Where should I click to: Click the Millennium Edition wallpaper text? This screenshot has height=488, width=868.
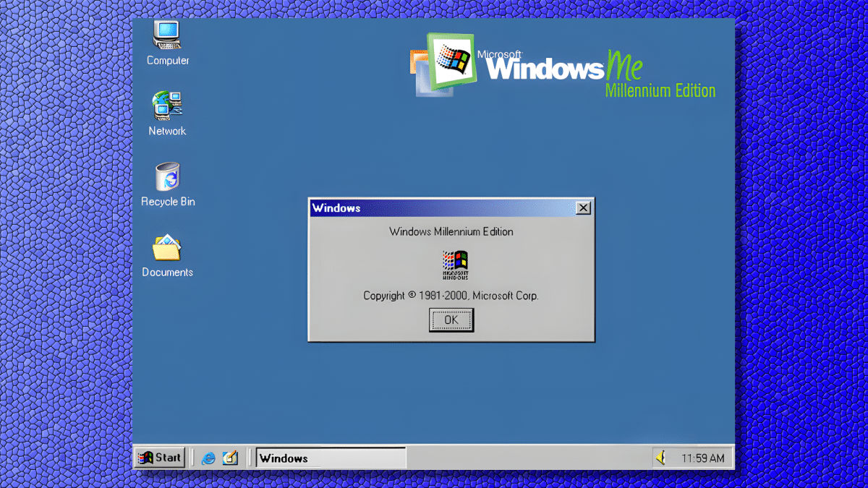pyautogui.click(x=660, y=90)
